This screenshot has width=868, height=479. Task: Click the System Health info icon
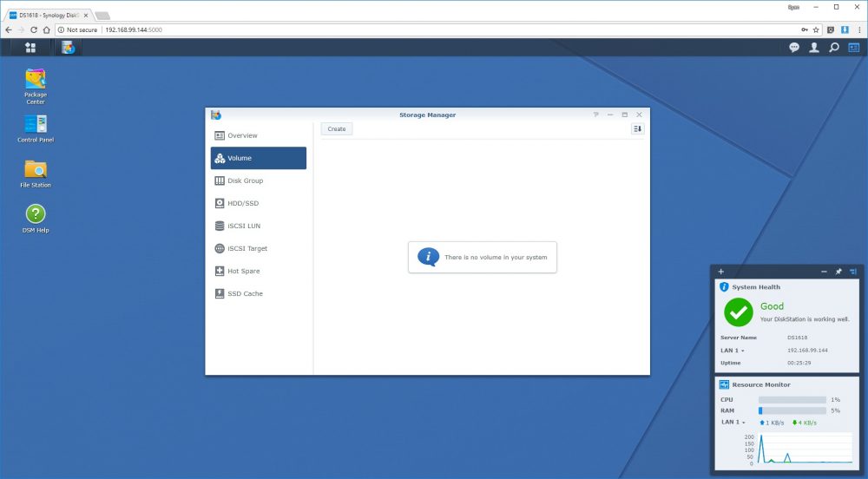724,286
